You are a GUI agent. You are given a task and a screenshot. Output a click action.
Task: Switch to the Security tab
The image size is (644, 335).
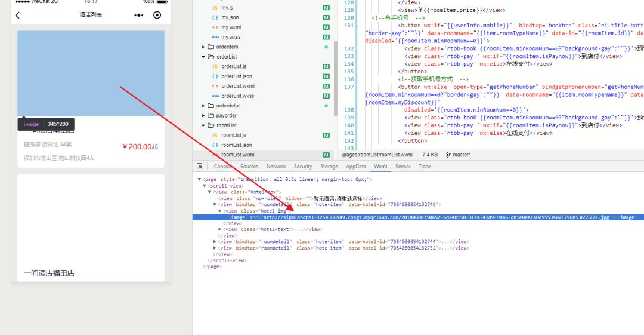pyautogui.click(x=303, y=166)
